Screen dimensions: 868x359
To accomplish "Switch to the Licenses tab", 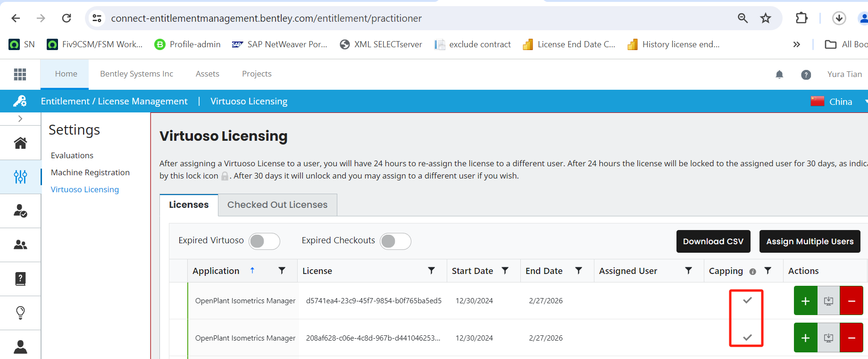I will tap(189, 205).
